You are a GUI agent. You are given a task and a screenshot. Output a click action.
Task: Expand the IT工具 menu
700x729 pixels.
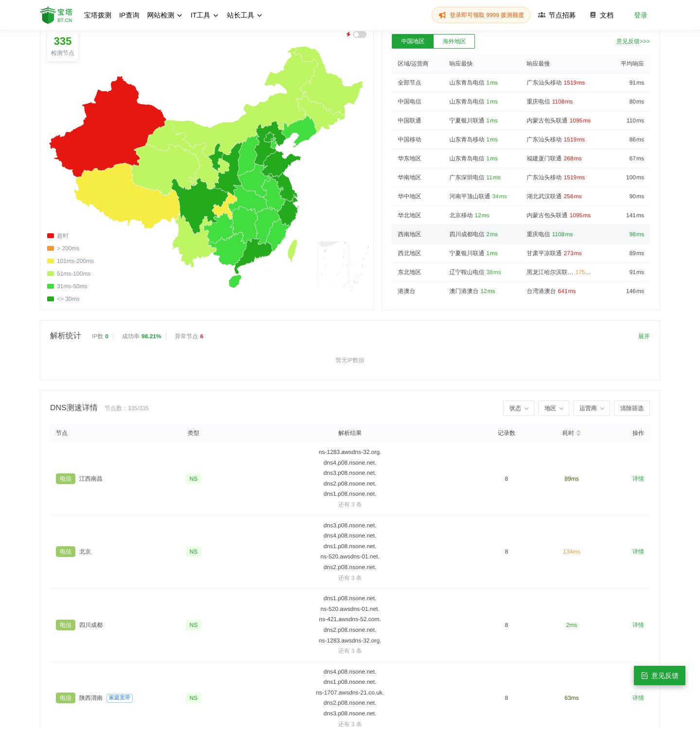pos(205,15)
